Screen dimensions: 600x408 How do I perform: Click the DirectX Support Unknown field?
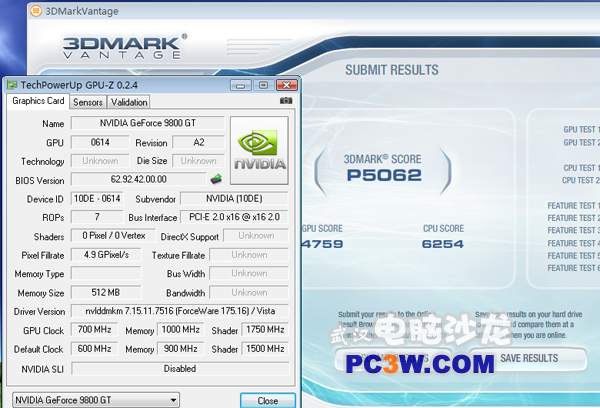[x=256, y=236]
